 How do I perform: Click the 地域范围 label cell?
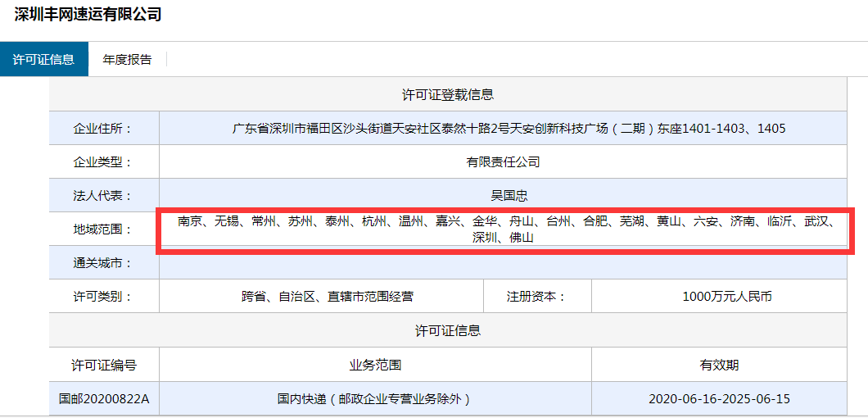[x=104, y=229]
